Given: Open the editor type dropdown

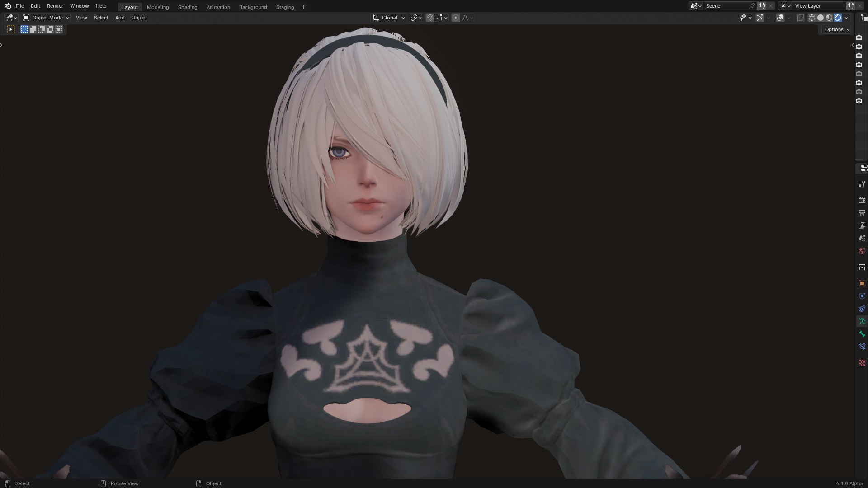Looking at the screenshot, I should click(11, 18).
